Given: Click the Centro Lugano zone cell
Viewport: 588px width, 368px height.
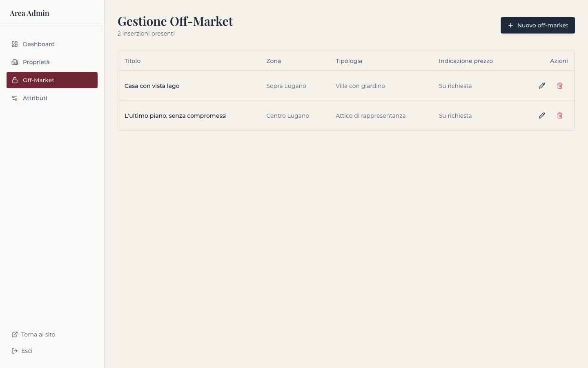Looking at the screenshot, I should [288, 116].
